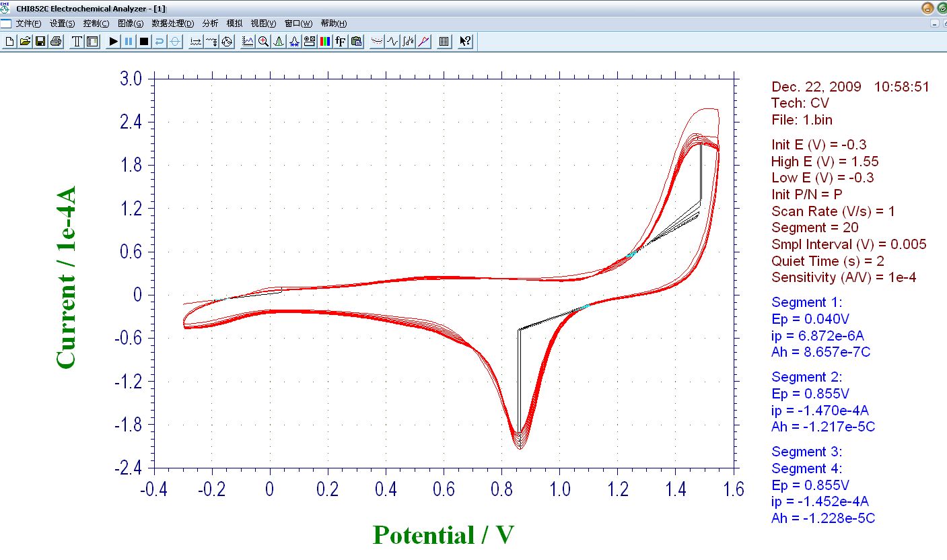Image resolution: width=947 pixels, height=560 pixels.
Task: Click the 'File: 1.bin' label
Action: [802, 120]
